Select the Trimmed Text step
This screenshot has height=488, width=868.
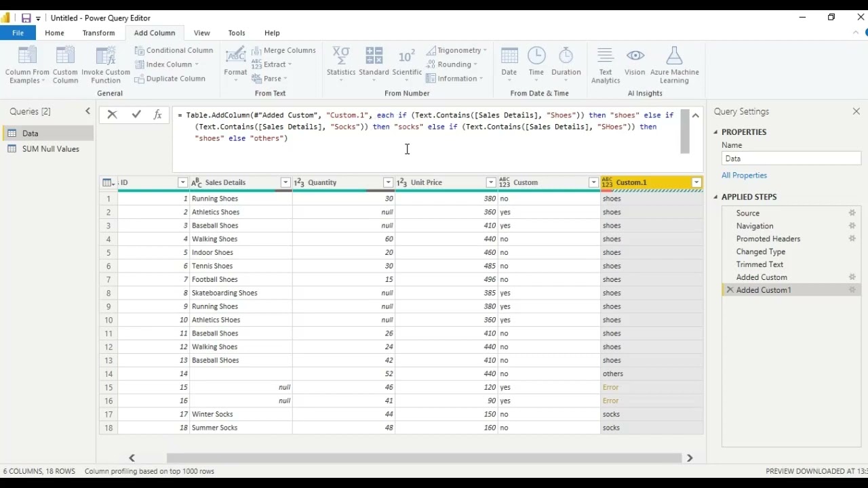759,264
